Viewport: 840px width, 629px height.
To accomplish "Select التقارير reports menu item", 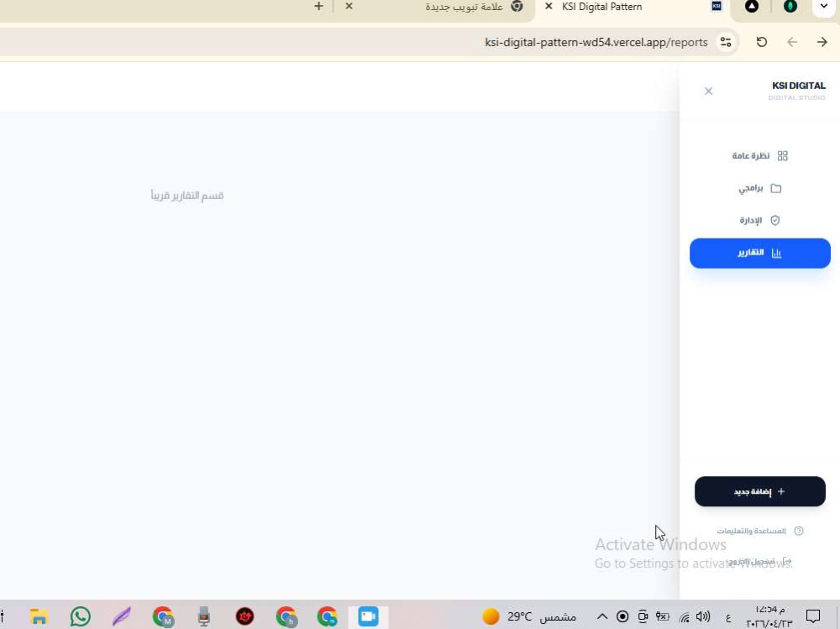I will 759,253.
